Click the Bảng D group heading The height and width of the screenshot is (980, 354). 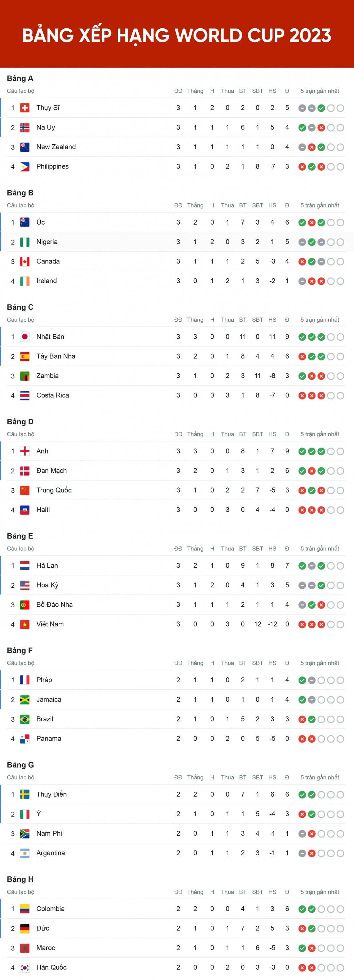click(x=20, y=421)
